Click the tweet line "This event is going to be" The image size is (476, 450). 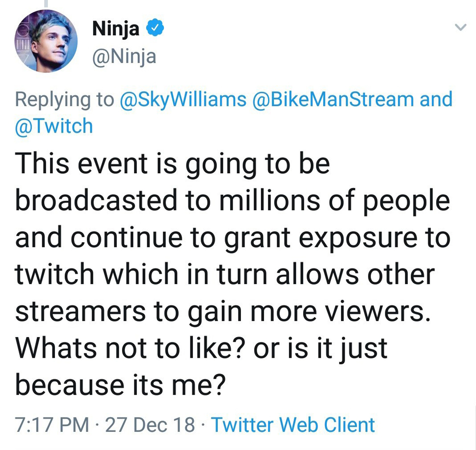click(x=172, y=164)
